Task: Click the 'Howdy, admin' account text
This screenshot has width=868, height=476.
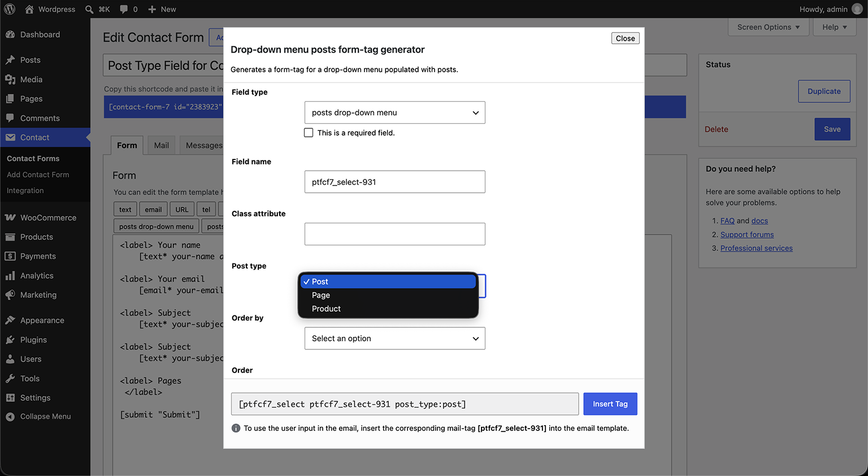Action: pyautogui.click(x=823, y=9)
